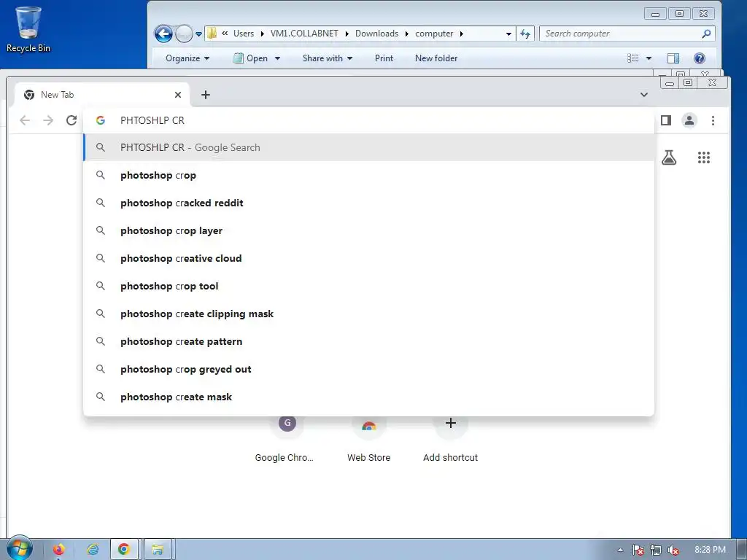
Task: Click Explorer forward arrow button
Action: 184,34
